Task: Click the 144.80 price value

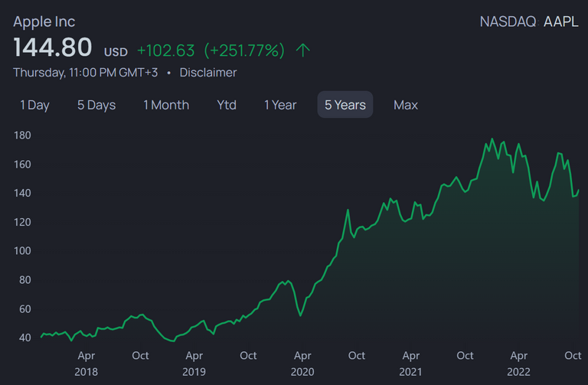Action: click(53, 47)
